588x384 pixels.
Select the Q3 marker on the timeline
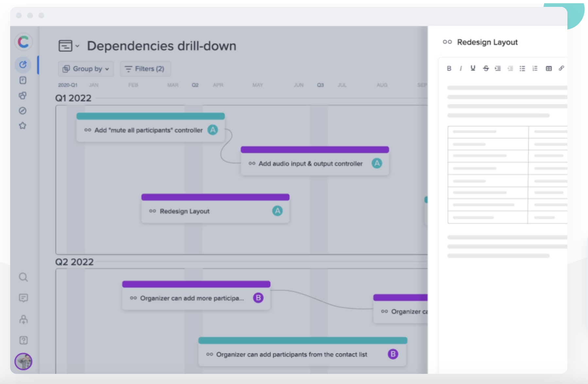click(x=320, y=85)
